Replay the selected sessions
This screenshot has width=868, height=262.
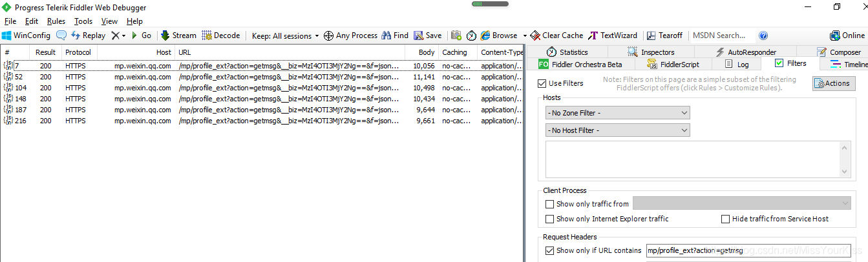click(88, 35)
